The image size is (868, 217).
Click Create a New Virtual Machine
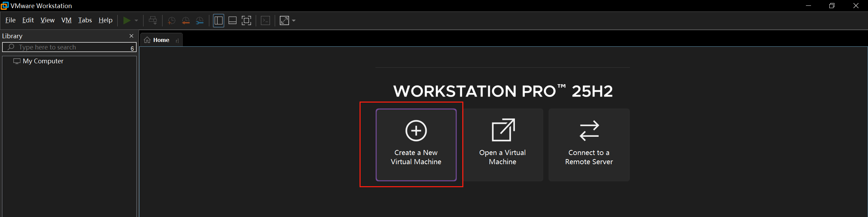(416, 145)
